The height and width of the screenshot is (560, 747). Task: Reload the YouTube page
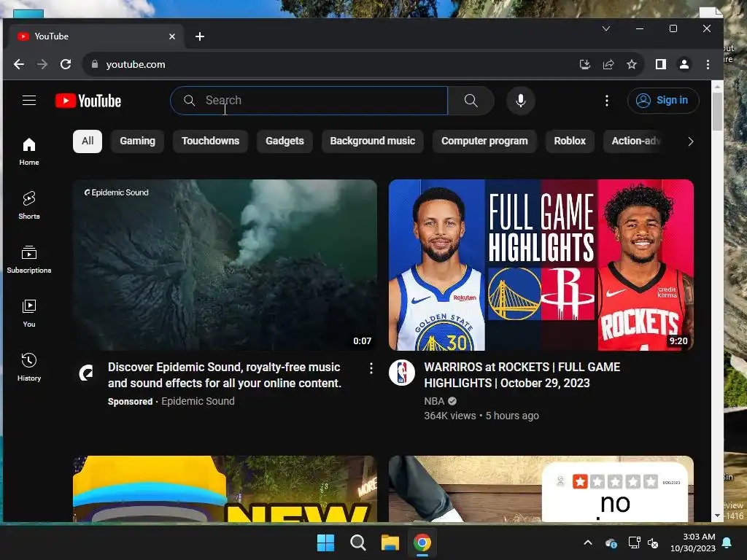tap(66, 64)
